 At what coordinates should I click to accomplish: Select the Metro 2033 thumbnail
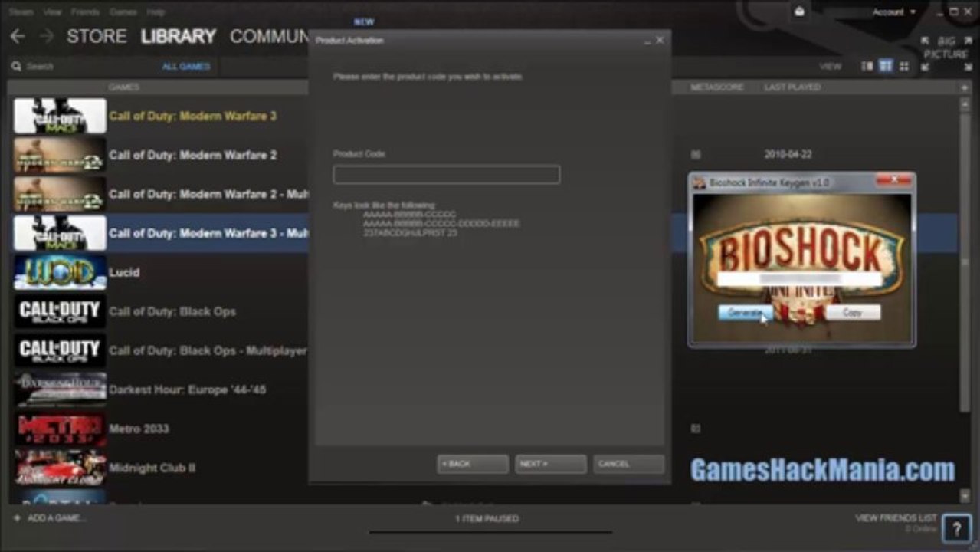point(60,429)
